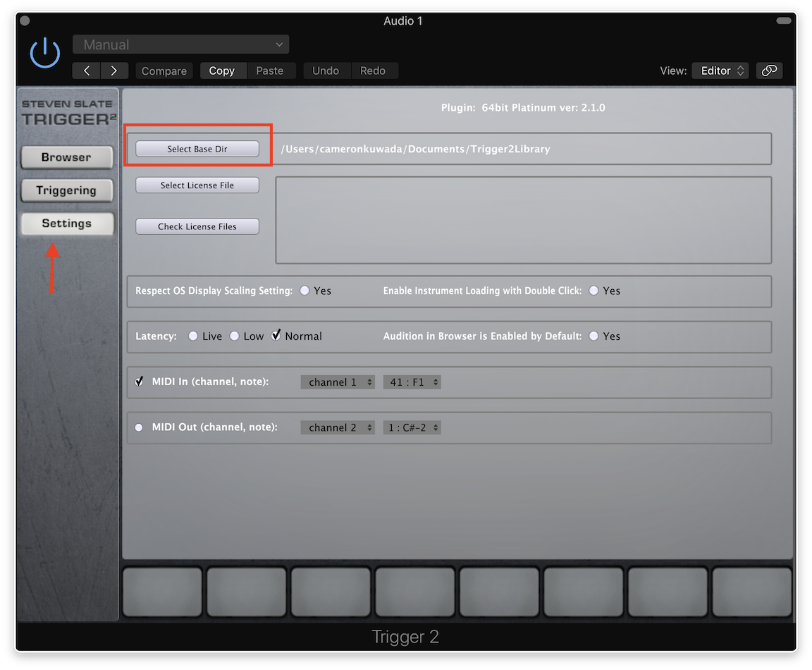
Task: Enable Respect OS Display Scaling Yes radio
Action: tap(304, 291)
